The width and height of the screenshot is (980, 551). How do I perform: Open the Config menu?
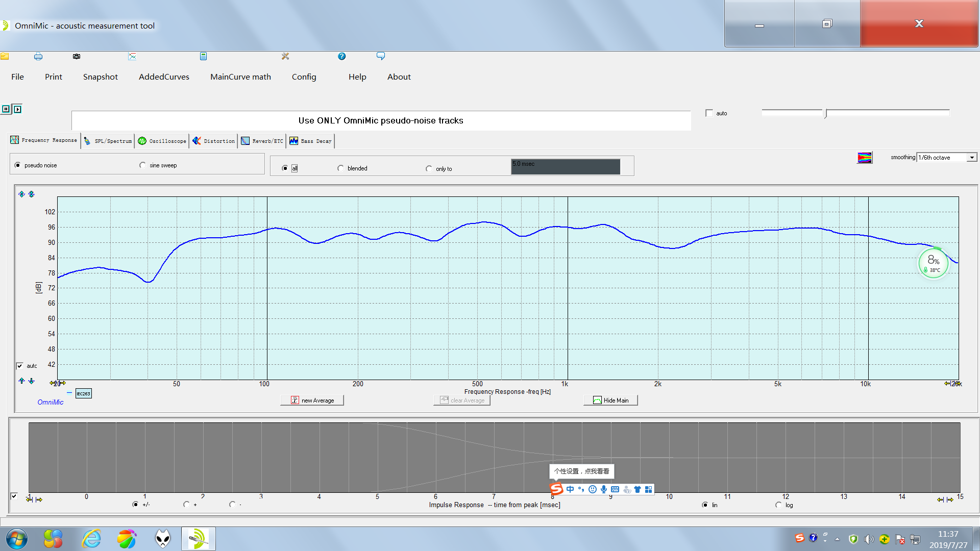[x=304, y=77]
